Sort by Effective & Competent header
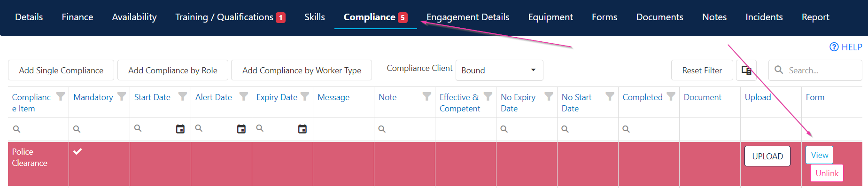Viewport: 868px width, 188px height. click(x=460, y=103)
